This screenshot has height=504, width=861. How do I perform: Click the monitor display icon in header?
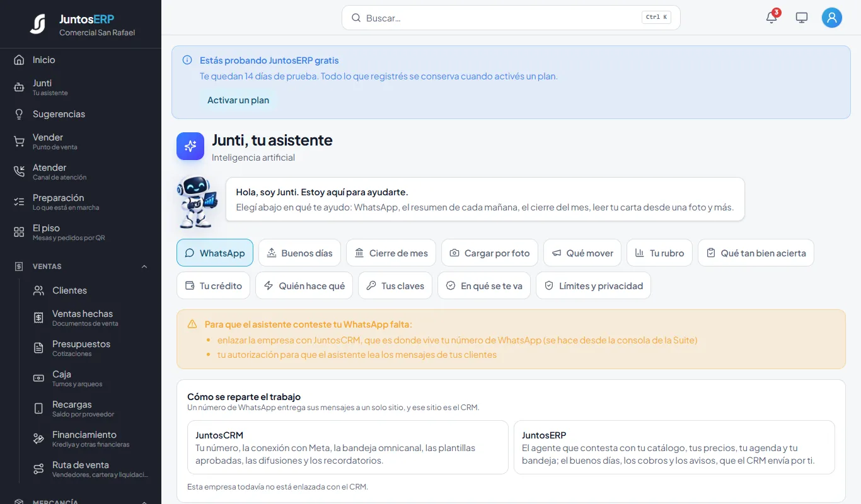coord(802,18)
